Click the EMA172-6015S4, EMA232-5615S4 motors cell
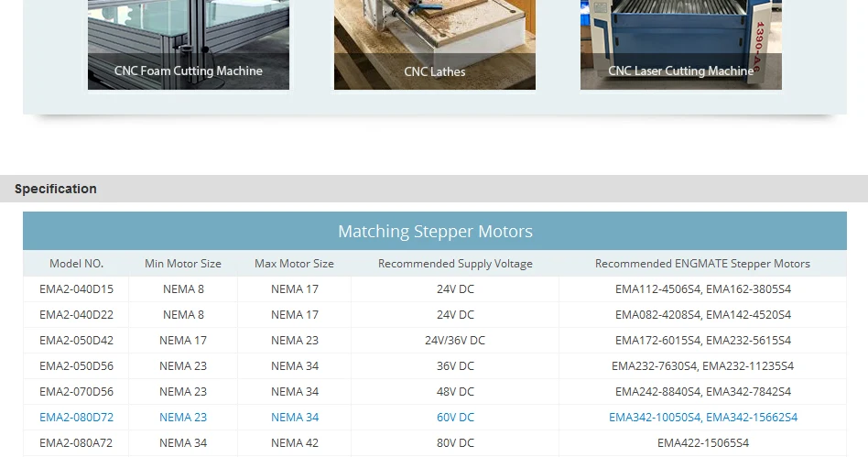This screenshot has height=457, width=868. coord(703,340)
